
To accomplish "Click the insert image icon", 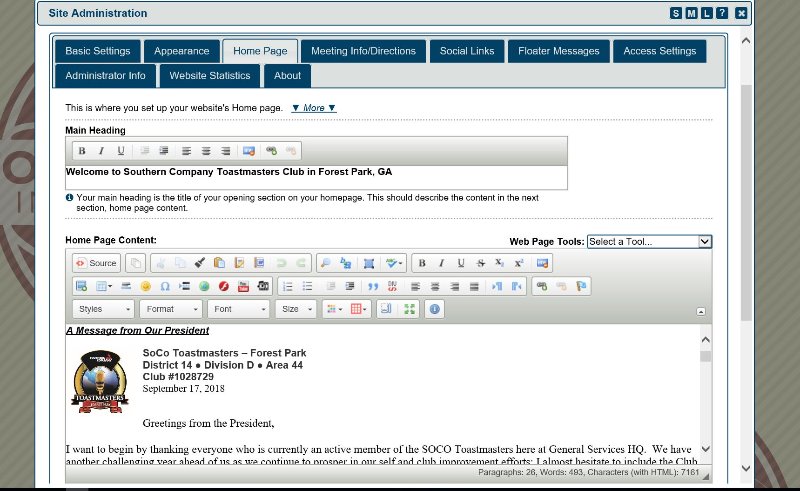I will point(81,286).
